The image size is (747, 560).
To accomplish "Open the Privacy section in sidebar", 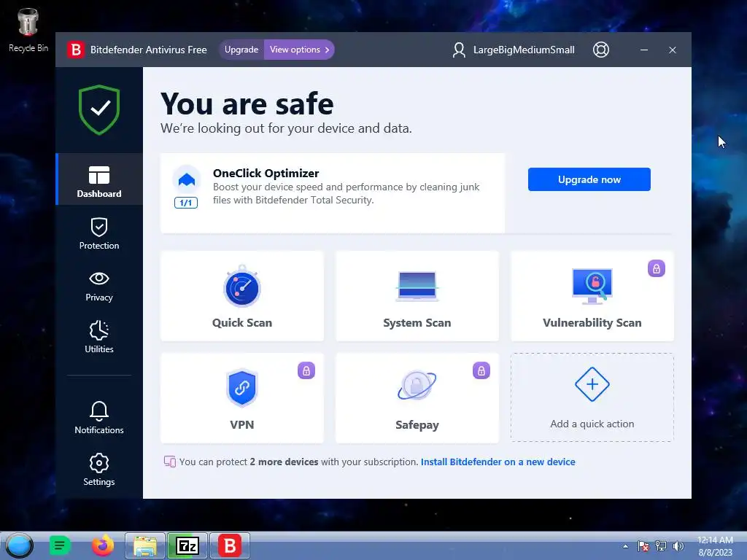I will 99,286.
